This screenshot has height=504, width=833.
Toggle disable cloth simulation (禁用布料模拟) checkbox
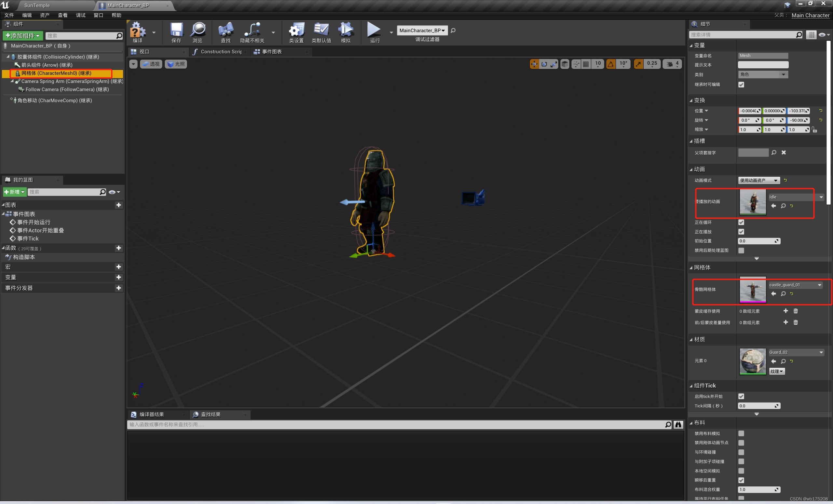point(741,433)
